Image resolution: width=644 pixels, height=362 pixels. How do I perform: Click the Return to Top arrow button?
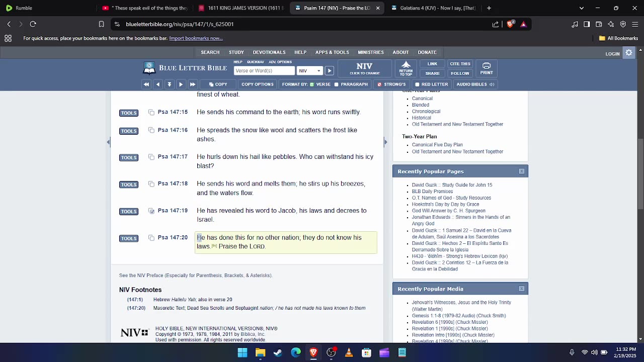[x=406, y=68]
